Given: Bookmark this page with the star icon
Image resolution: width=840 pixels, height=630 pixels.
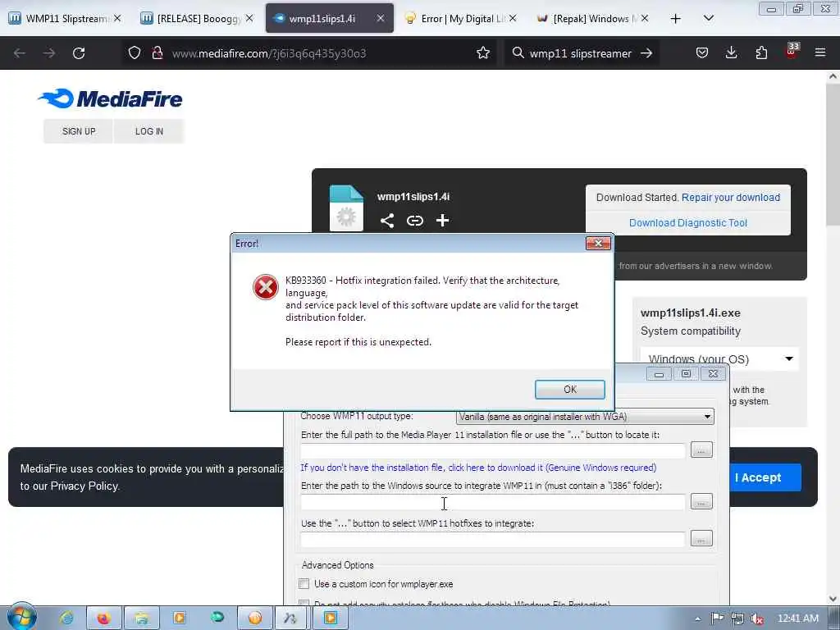Looking at the screenshot, I should coord(483,53).
